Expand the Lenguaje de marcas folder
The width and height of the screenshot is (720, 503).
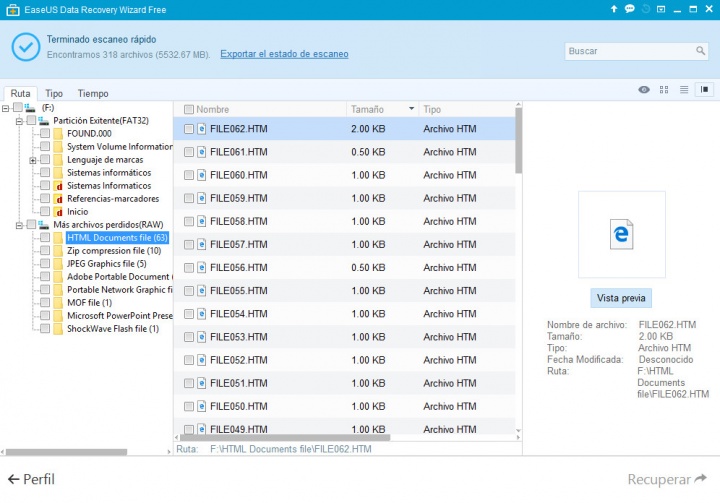pyautogui.click(x=33, y=160)
